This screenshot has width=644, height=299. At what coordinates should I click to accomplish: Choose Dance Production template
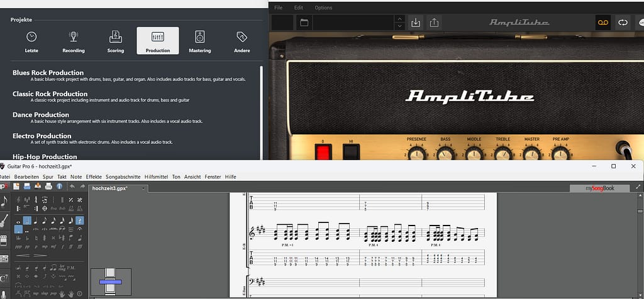tap(108, 117)
